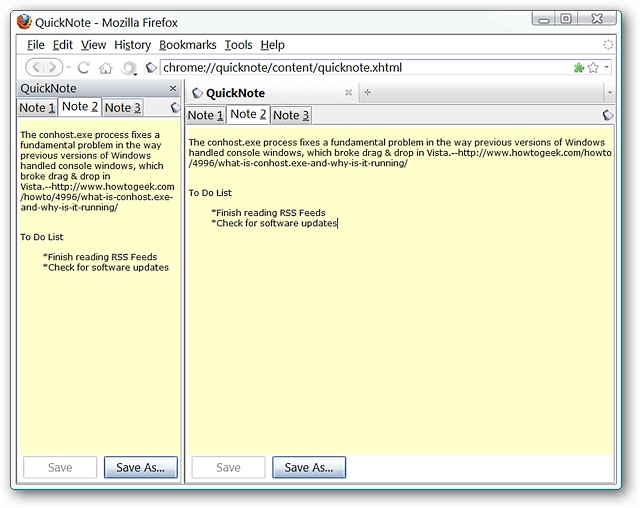Switch to Note 3 in the sidebar
640x508 pixels.
[x=122, y=108]
